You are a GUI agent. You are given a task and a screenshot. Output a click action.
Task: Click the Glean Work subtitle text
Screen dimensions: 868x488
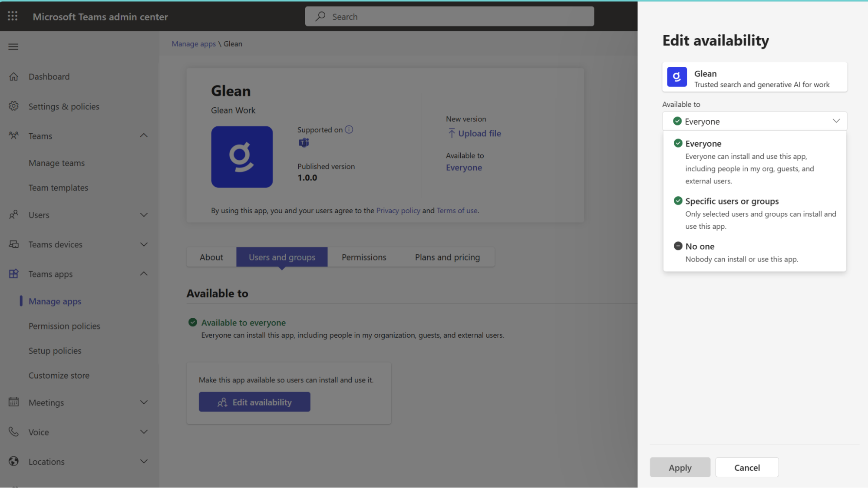(233, 110)
